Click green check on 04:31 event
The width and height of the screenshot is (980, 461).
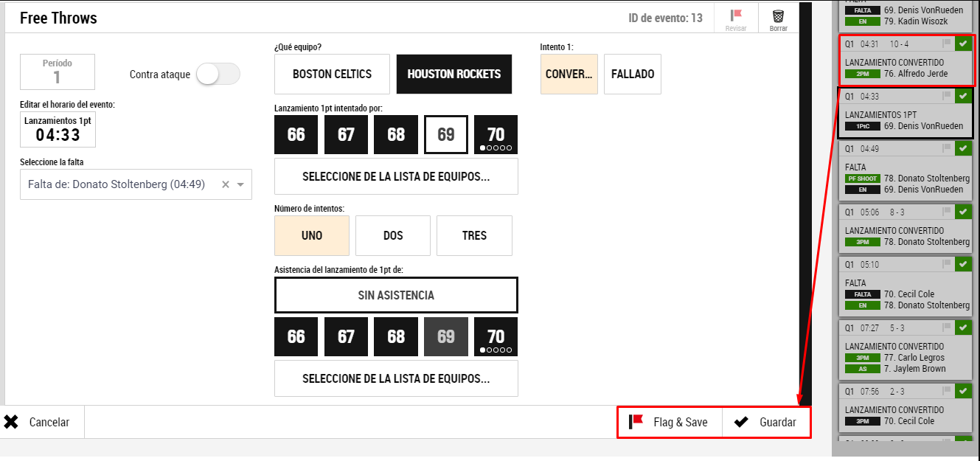963,44
